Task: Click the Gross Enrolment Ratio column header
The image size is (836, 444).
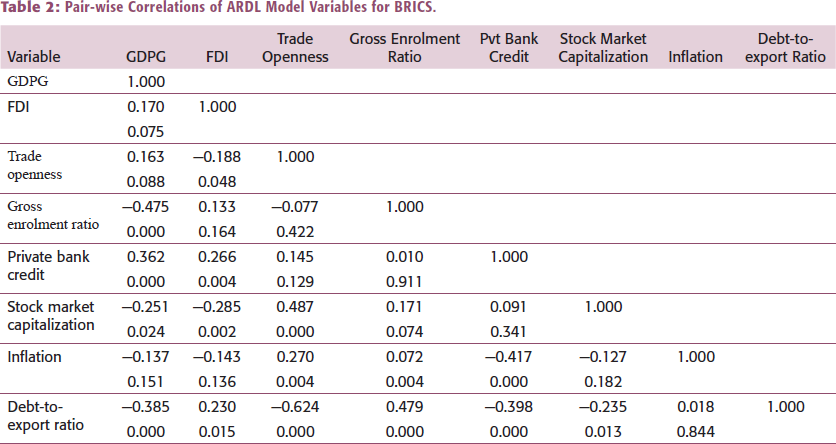Action: click(x=405, y=48)
